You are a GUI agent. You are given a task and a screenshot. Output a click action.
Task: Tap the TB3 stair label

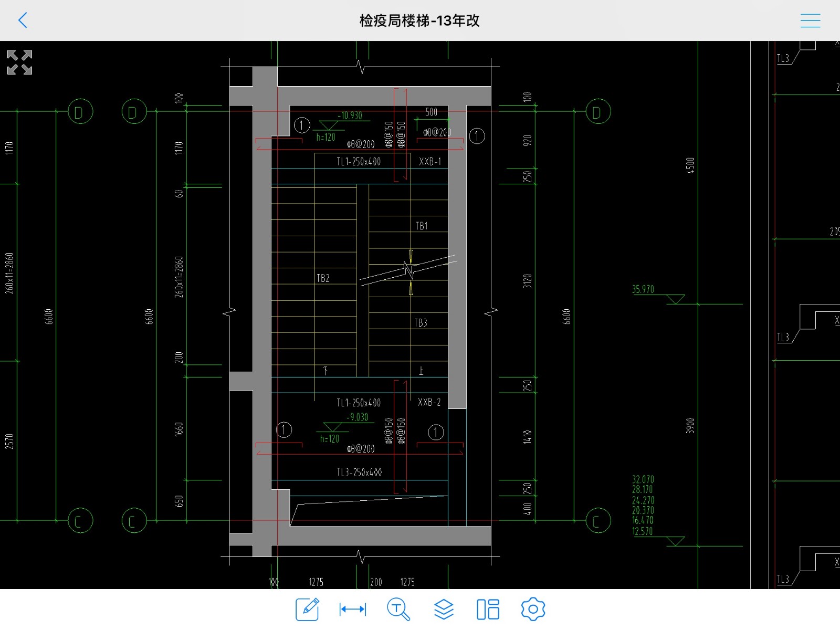click(421, 323)
